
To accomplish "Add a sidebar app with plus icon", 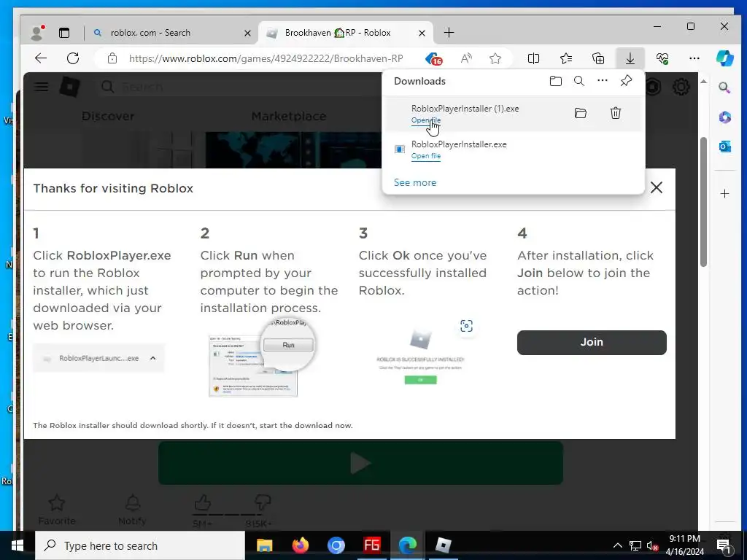I will 724,193.
